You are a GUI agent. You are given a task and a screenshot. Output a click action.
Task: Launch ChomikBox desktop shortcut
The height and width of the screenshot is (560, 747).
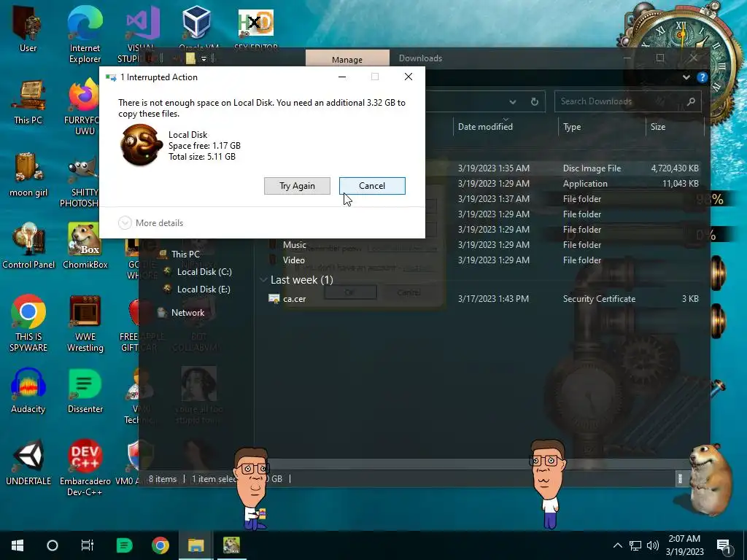(x=85, y=246)
